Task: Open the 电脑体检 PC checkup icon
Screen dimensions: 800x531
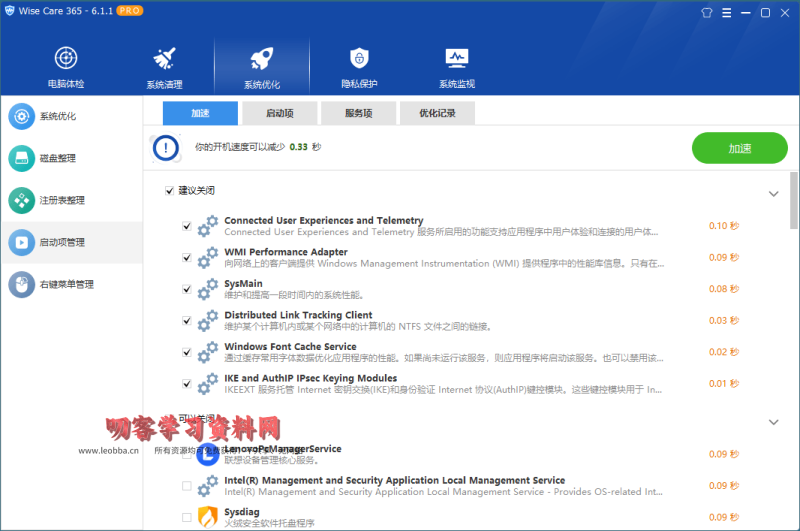Action: (x=66, y=58)
